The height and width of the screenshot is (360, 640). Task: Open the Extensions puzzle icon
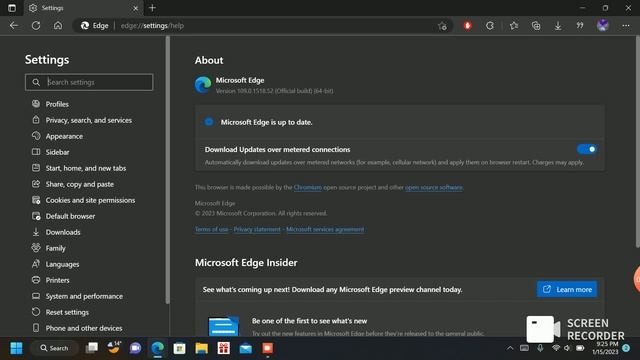coord(490,26)
